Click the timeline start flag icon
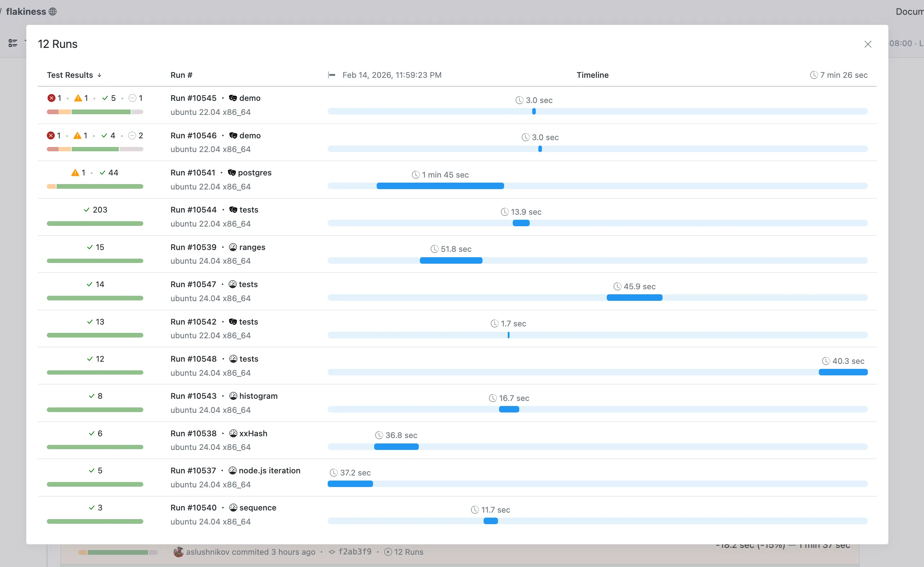The width and height of the screenshot is (924, 567). pyautogui.click(x=331, y=75)
